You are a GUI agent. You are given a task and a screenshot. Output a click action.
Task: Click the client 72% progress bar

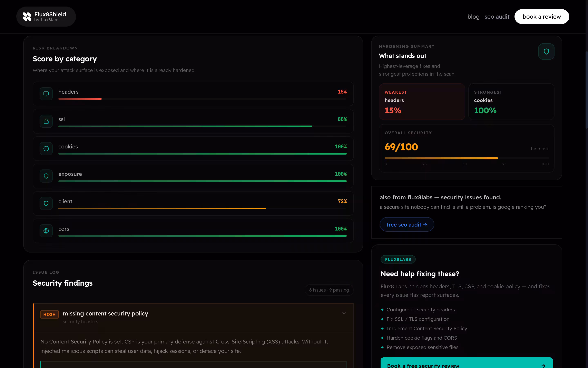tap(202, 209)
